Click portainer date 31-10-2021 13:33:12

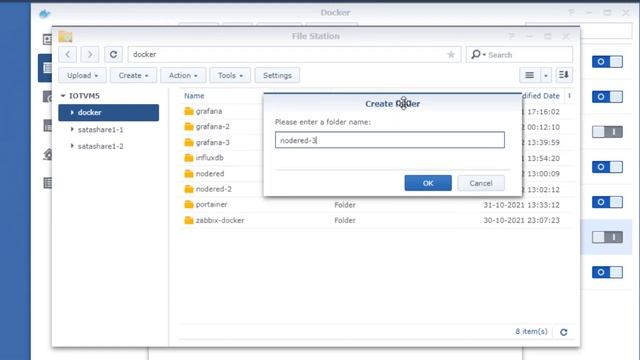click(x=521, y=205)
